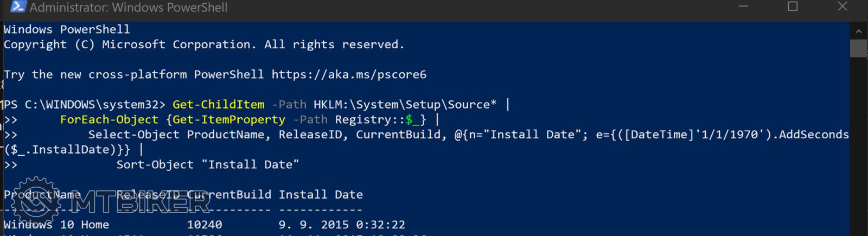The height and width of the screenshot is (236, 868).
Task: Click the Administrator: Windows PowerShell title text
Action: point(129,8)
